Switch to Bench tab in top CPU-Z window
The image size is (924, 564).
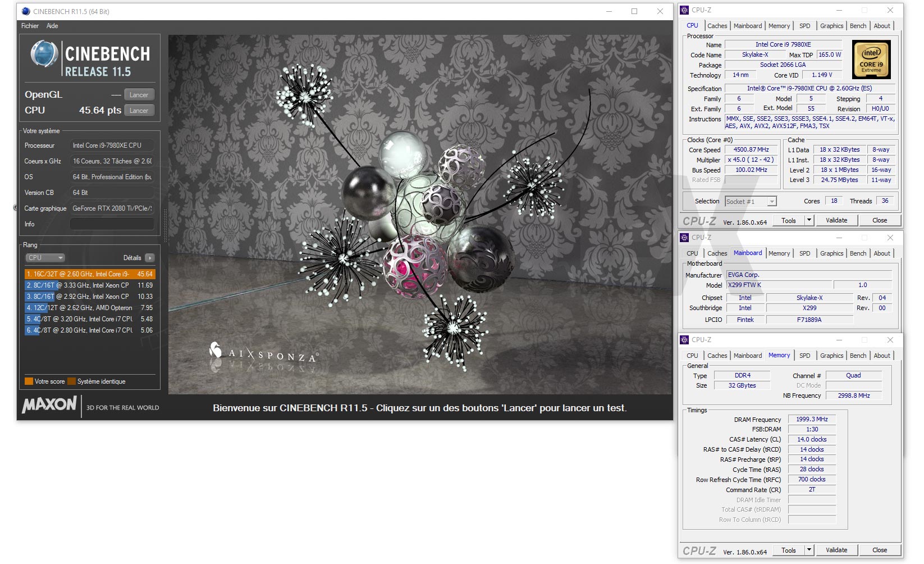858,26
